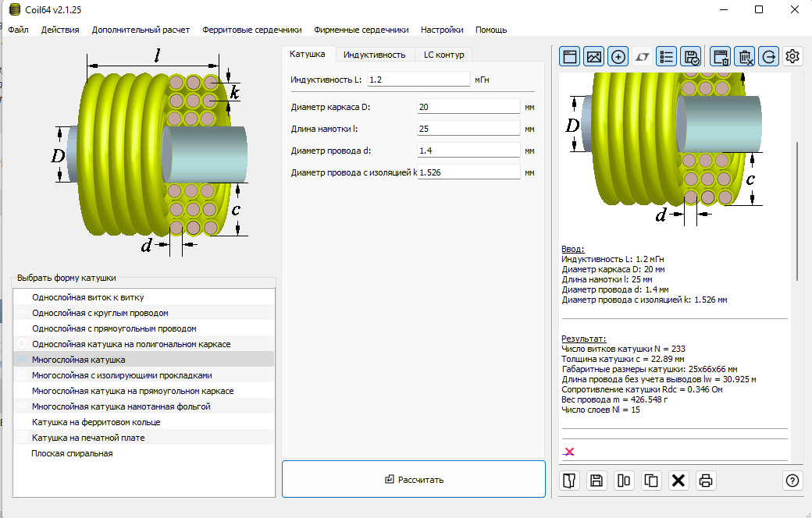Open the Действия menu
The width and height of the screenshot is (812, 518).
(x=60, y=30)
